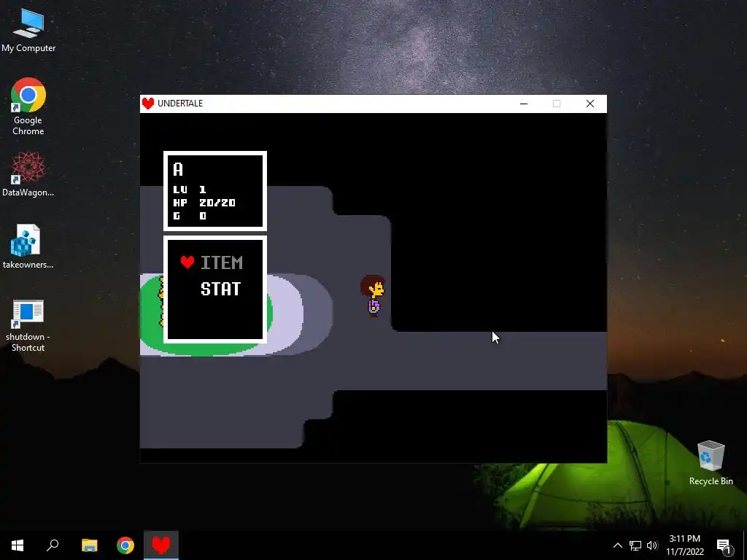
Task: Launch Chrome from the taskbar
Action: coord(125,545)
